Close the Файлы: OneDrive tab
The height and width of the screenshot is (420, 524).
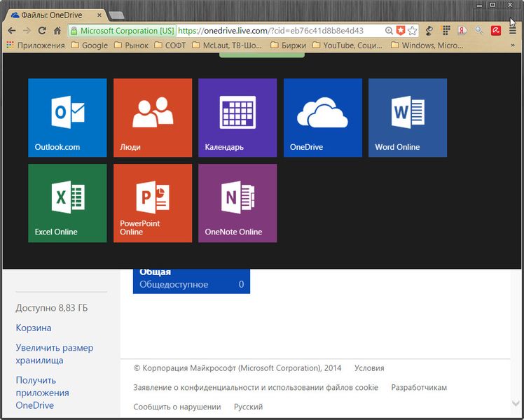coord(99,15)
